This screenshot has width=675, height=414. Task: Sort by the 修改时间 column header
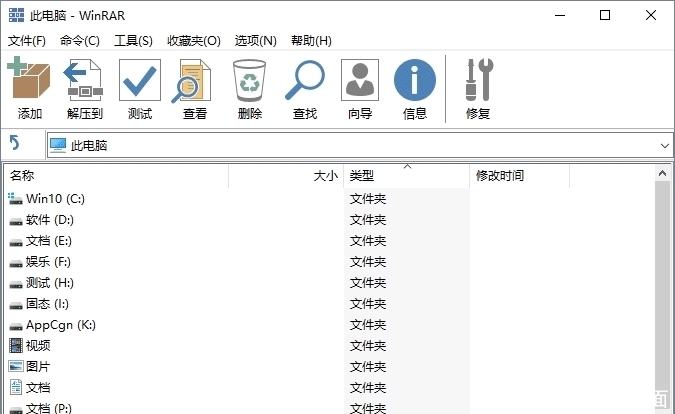(x=519, y=176)
